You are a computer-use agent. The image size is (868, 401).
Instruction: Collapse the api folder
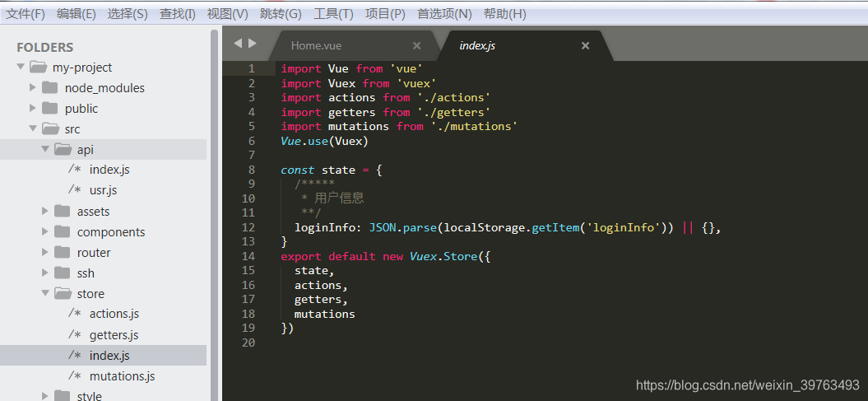click(x=45, y=149)
